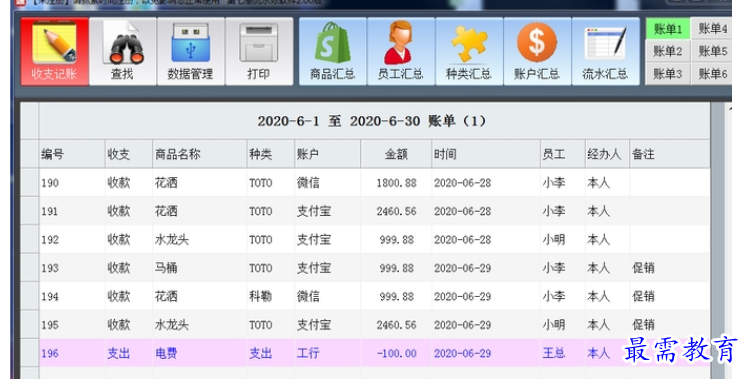This screenshot has width=746, height=381.
Task: Select row number 191
Action: pos(50,212)
